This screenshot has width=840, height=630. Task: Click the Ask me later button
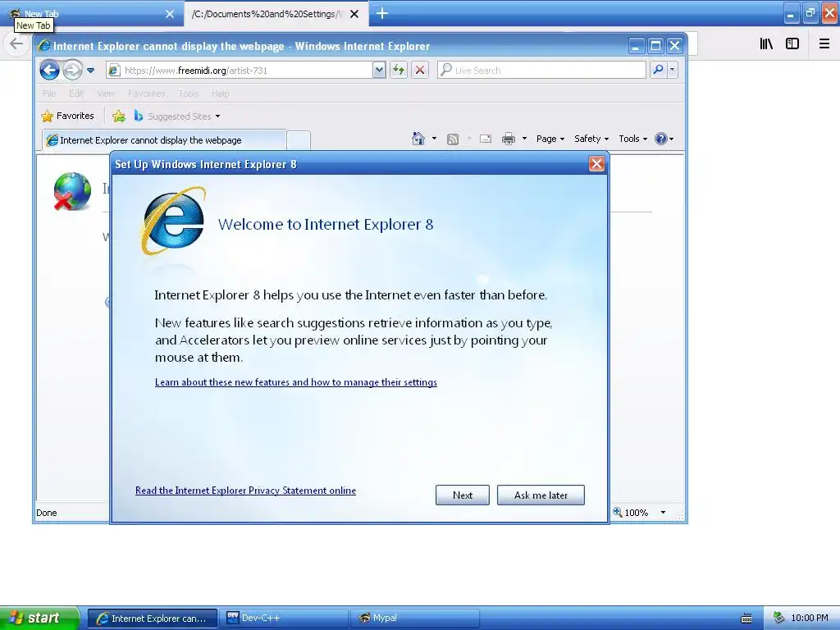(x=541, y=495)
